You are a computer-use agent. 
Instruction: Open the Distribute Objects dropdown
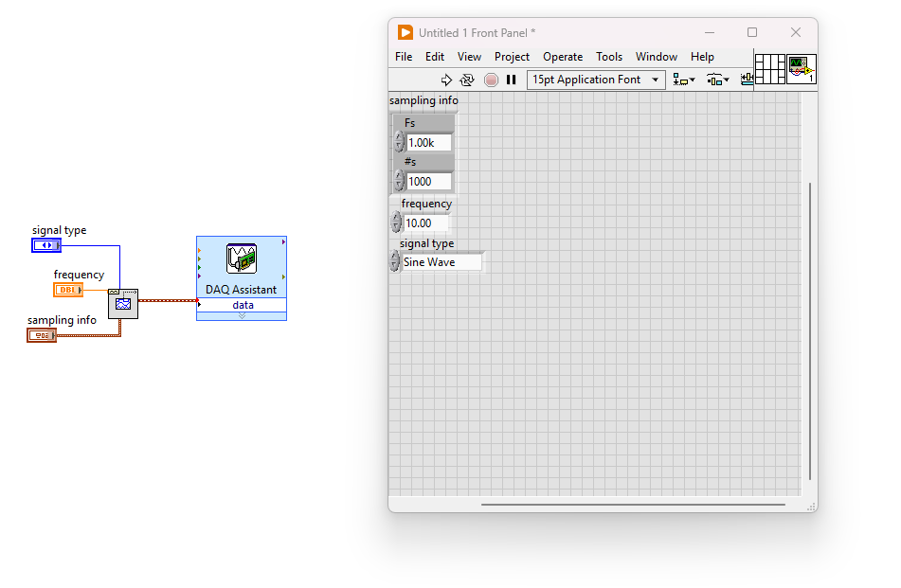716,80
